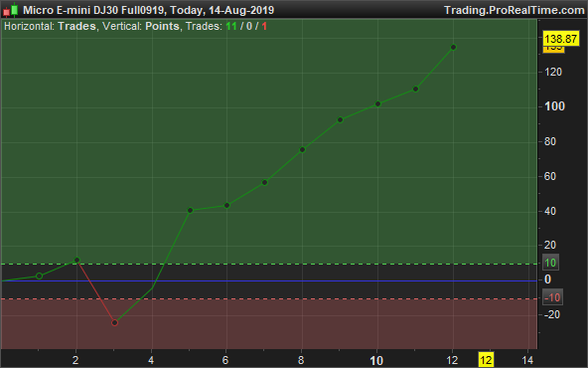The width and height of the screenshot is (588, 368).
Task: Click the 20 label on the vertical axis
Action: click(550, 245)
